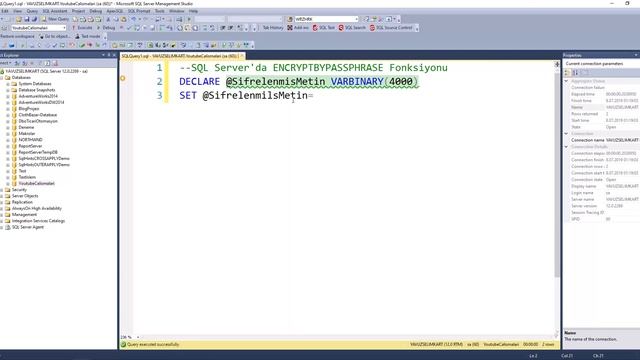Click the Debug button
Viewport: 640px width, 360px height.
(106, 28)
